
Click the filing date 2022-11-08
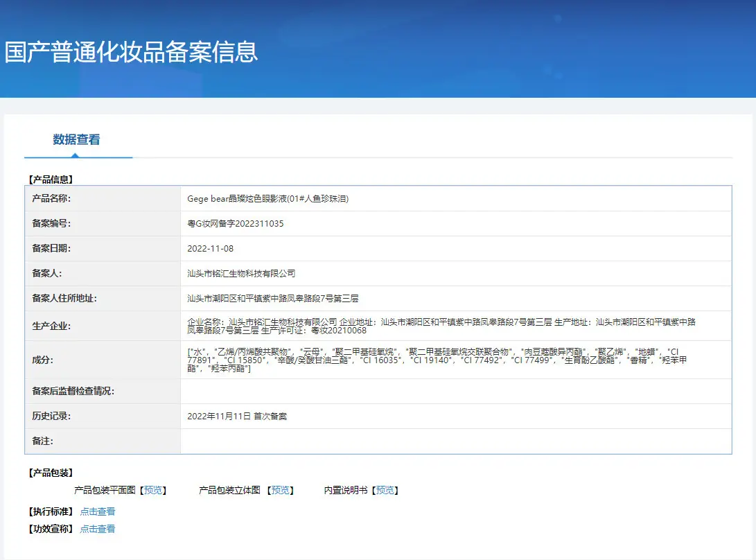point(210,249)
